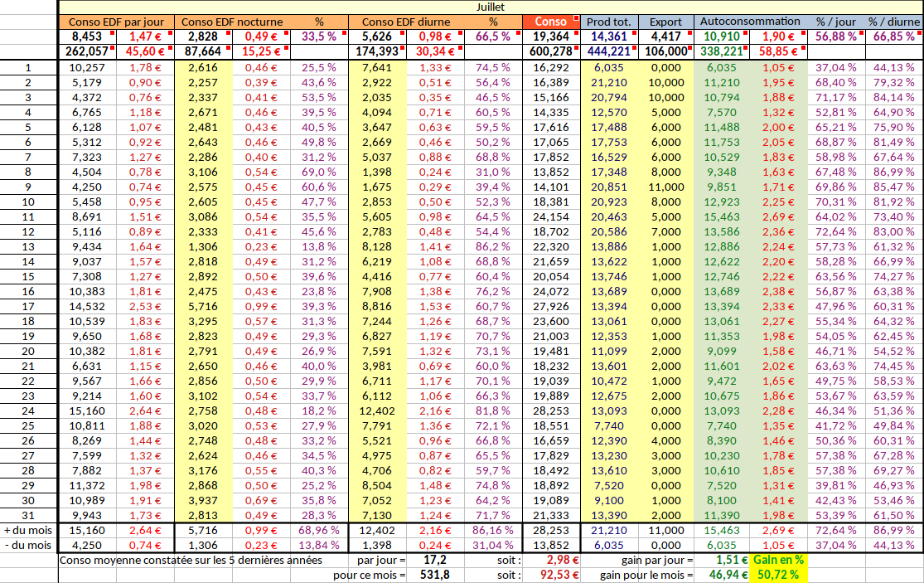This screenshot has height=583, width=924.
Task: Select the Juillet month title cell
Action: point(491,7)
